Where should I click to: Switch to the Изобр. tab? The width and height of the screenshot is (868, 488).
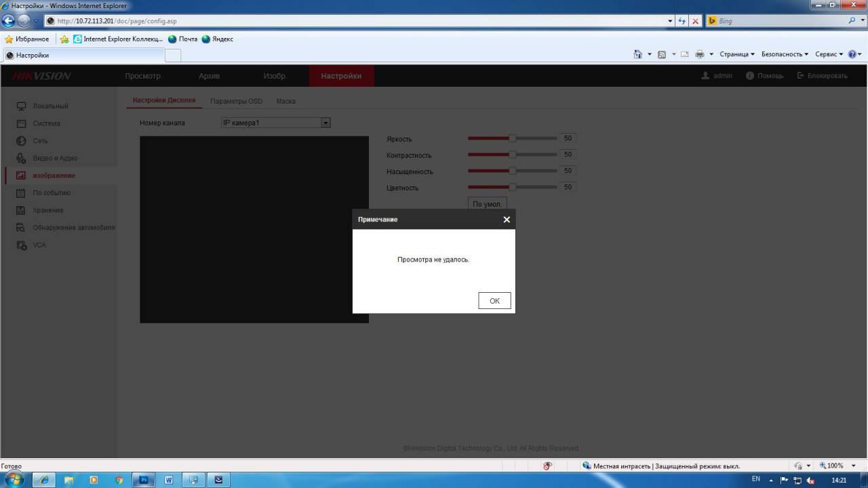(x=275, y=76)
